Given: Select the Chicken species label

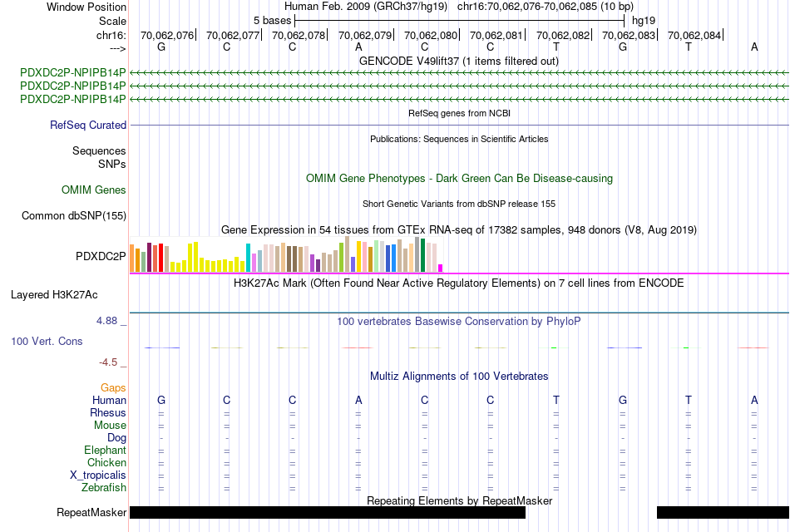Looking at the screenshot, I should (x=106, y=462).
